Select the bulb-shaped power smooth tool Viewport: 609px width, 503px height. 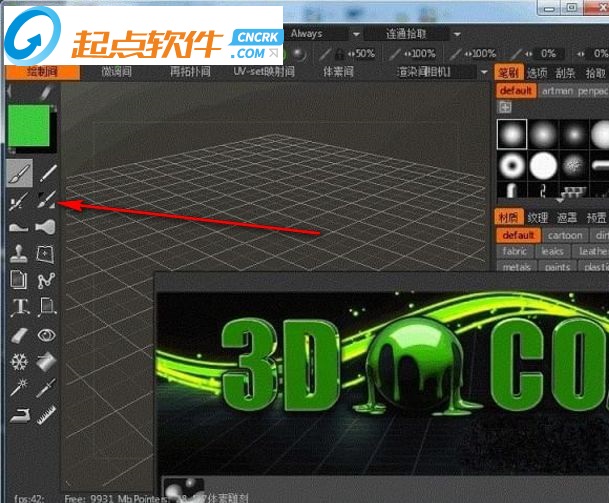[x=45, y=227]
